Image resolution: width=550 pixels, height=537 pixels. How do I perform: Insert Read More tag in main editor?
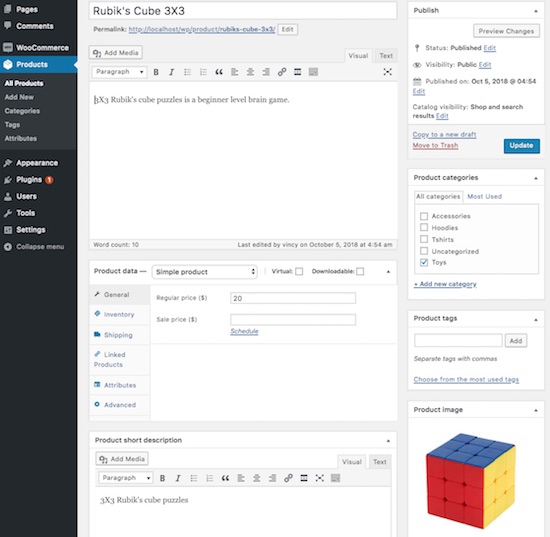[x=297, y=72]
